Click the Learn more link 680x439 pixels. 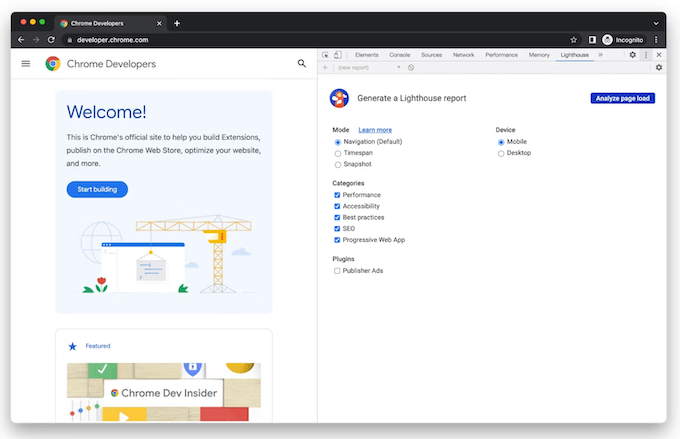tap(375, 130)
